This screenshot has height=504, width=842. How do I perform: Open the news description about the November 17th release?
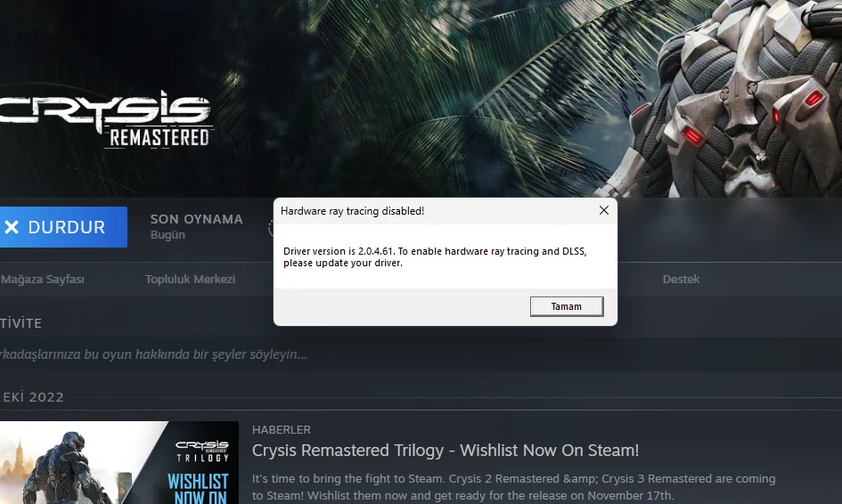pyautogui.click(x=514, y=487)
